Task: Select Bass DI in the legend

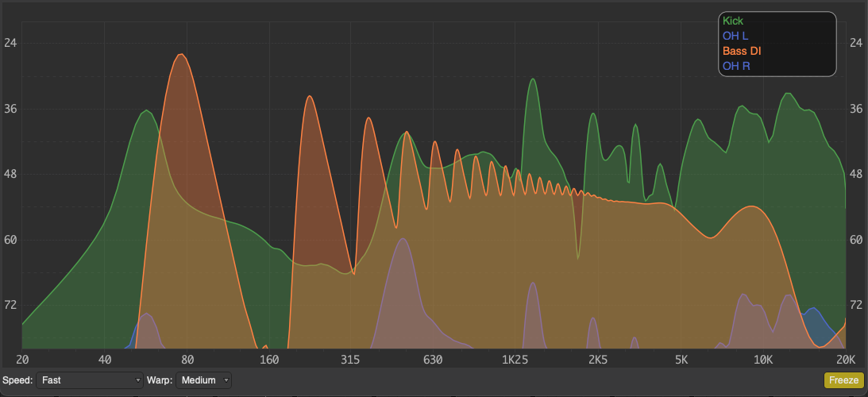Action: pyautogui.click(x=742, y=51)
